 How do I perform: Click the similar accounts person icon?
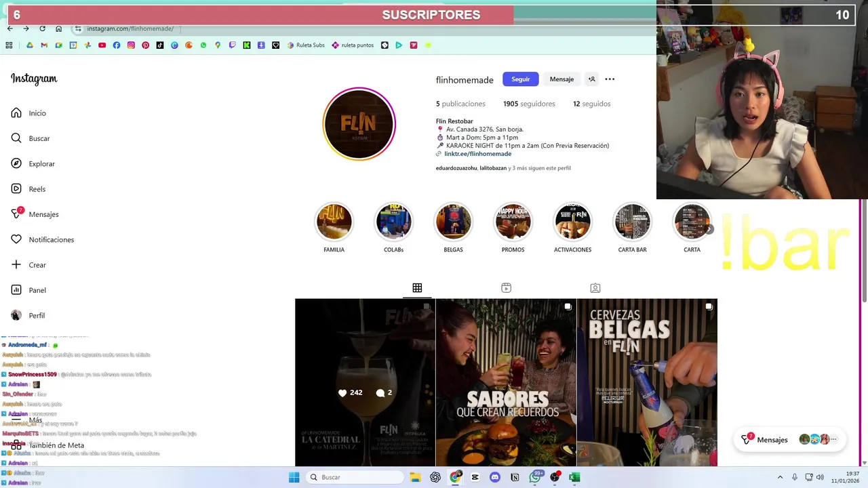click(592, 79)
